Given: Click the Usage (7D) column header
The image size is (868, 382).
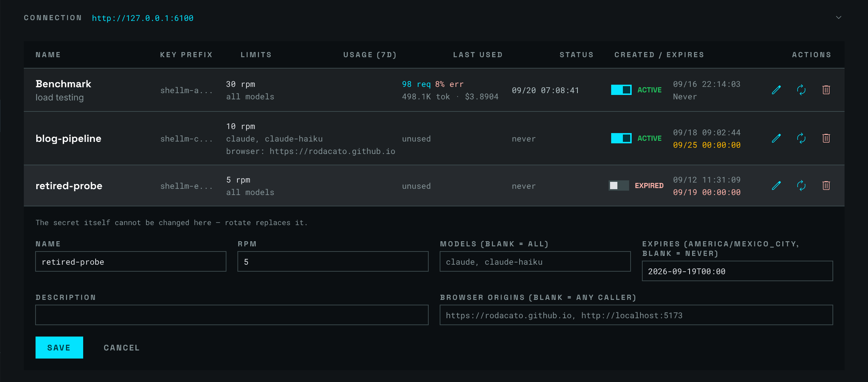Looking at the screenshot, I should coord(370,55).
